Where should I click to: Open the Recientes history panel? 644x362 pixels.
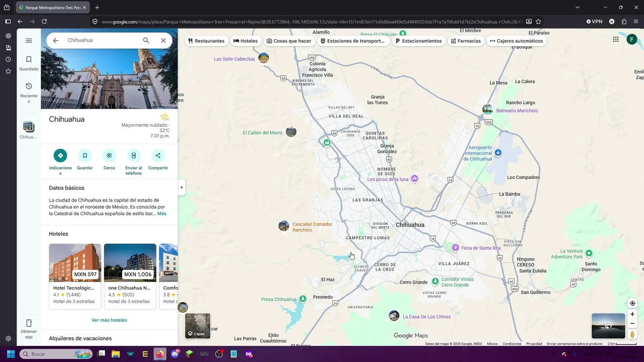pos(29,93)
